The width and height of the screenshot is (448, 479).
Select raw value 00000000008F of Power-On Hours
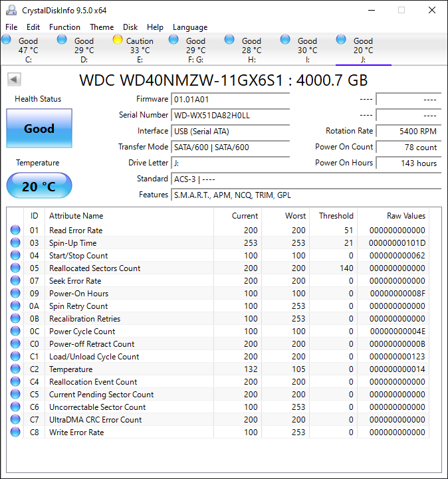397,293
